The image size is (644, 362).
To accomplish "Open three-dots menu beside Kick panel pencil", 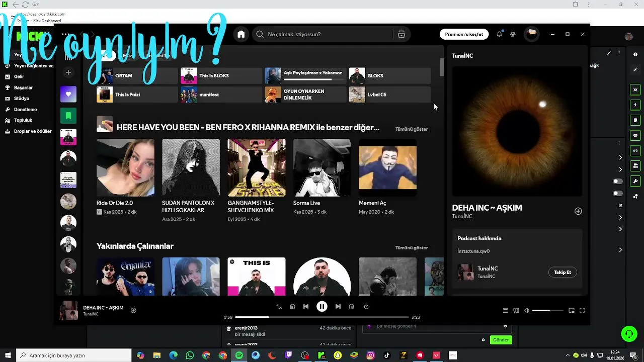I will point(619,53).
